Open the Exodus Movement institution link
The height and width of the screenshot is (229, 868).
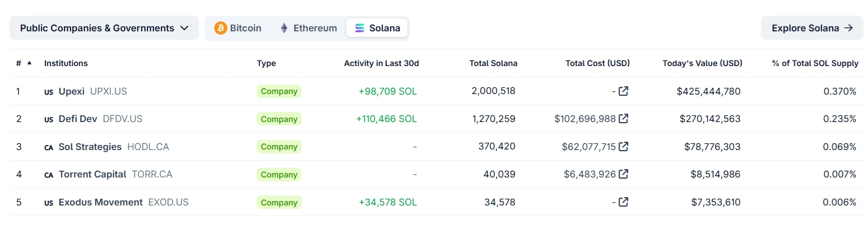(x=101, y=202)
